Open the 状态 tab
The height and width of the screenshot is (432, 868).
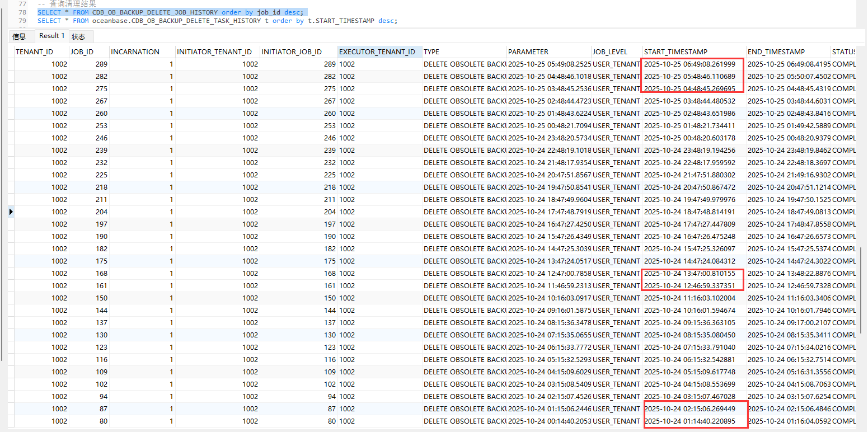78,36
